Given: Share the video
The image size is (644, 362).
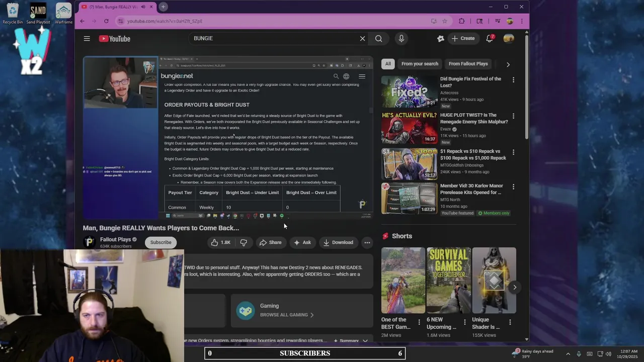Looking at the screenshot, I should click(x=270, y=242).
